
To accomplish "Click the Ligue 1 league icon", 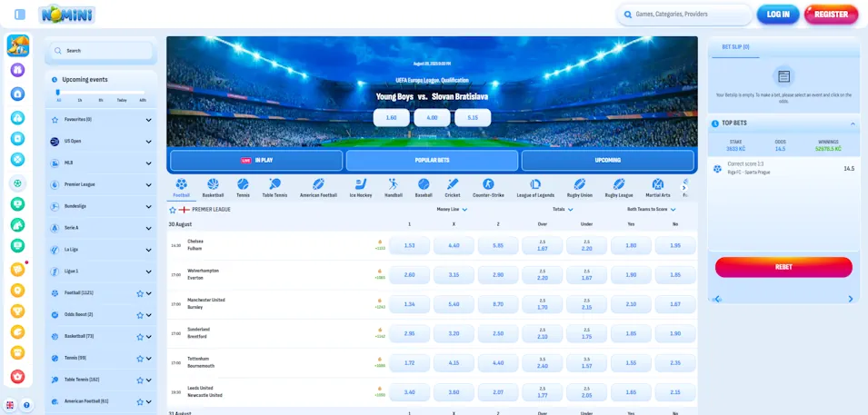I will click(x=55, y=272).
